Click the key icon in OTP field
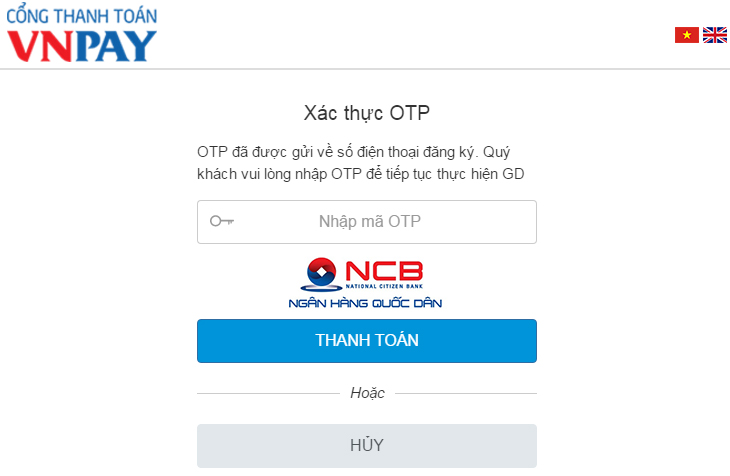Viewport: 730px width, 476px height. click(x=222, y=221)
